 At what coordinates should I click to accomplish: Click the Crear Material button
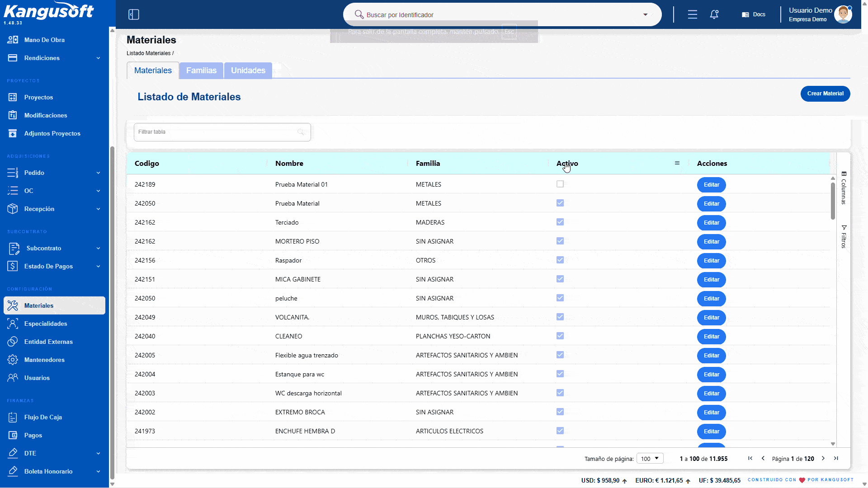point(825,94)
